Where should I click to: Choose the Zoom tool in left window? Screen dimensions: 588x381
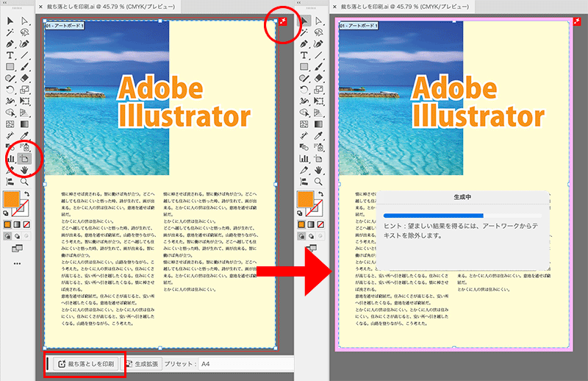24,182
